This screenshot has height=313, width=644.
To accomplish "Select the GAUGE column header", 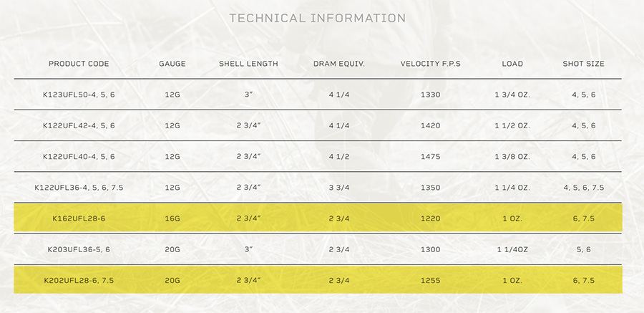I will point(172,64).
